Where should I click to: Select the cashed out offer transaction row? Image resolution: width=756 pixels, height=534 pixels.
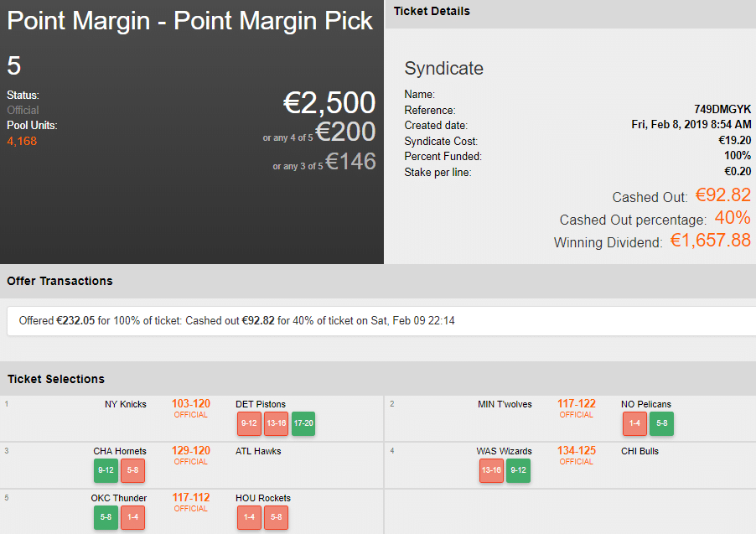237,320
